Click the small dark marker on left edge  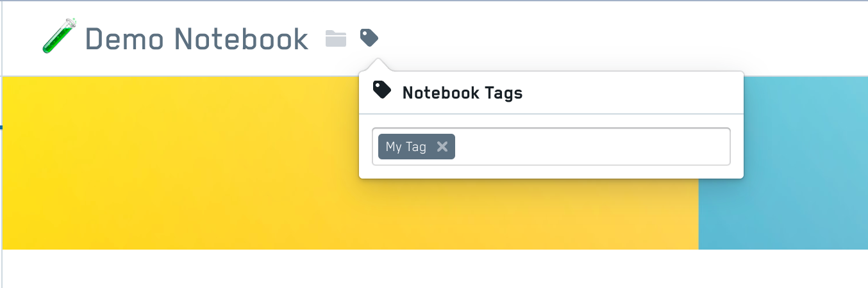(1, 127)
